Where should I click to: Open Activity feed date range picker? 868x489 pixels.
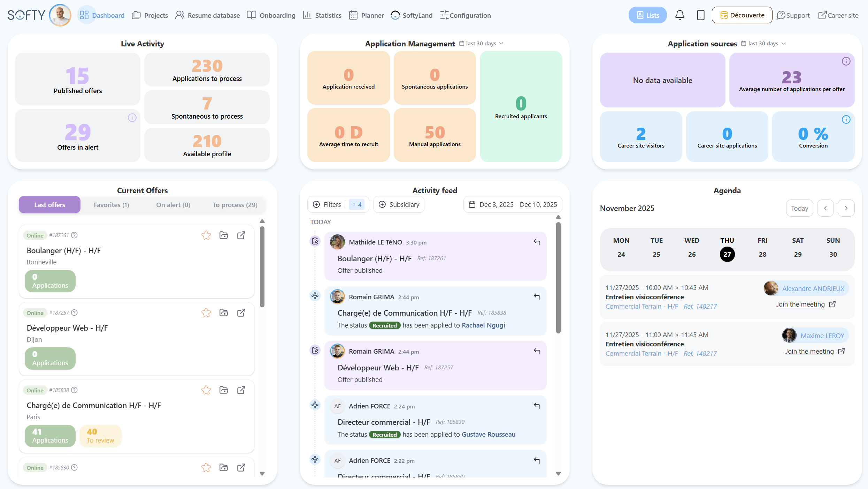(x=513, y=205)
